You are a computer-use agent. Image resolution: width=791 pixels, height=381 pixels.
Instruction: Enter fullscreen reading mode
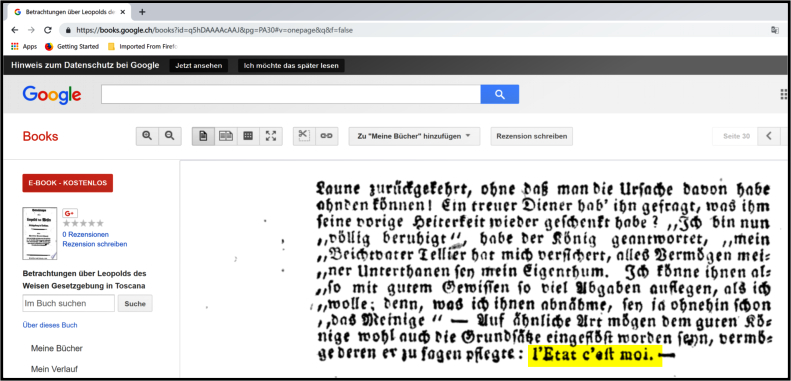tap(271, 136)
